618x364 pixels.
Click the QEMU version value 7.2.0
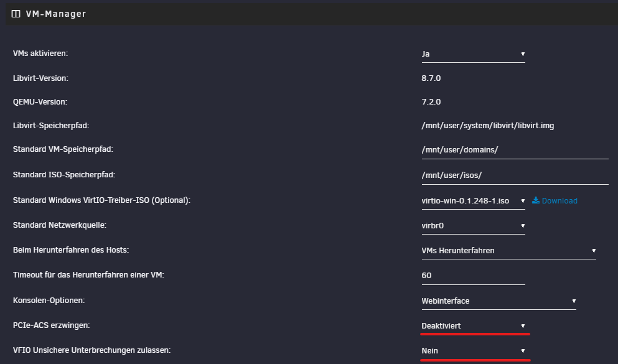click(x=431, y=101)
